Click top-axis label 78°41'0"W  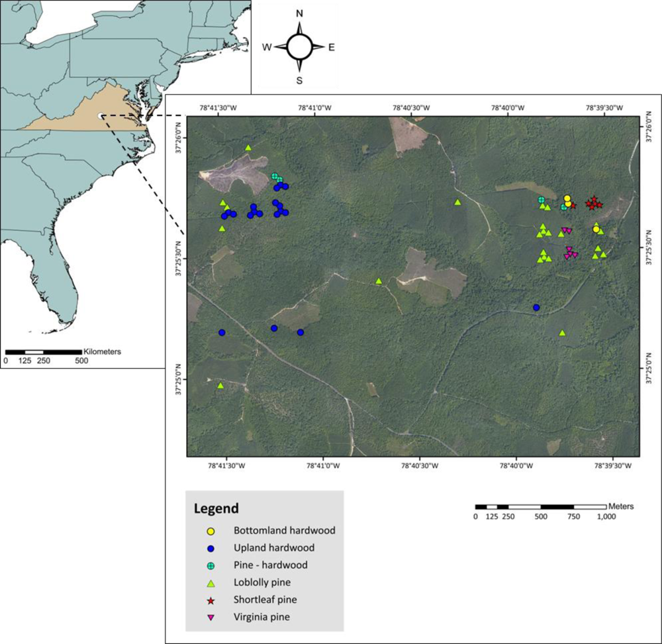314,108
